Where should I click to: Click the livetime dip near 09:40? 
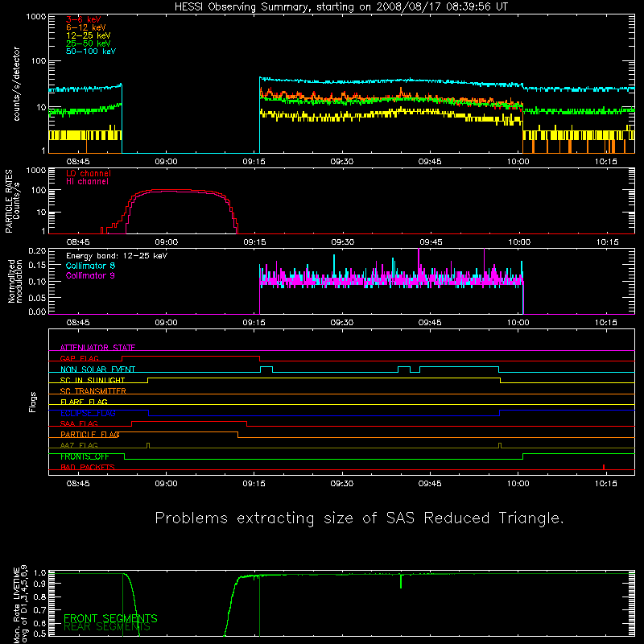coord(401,581)
